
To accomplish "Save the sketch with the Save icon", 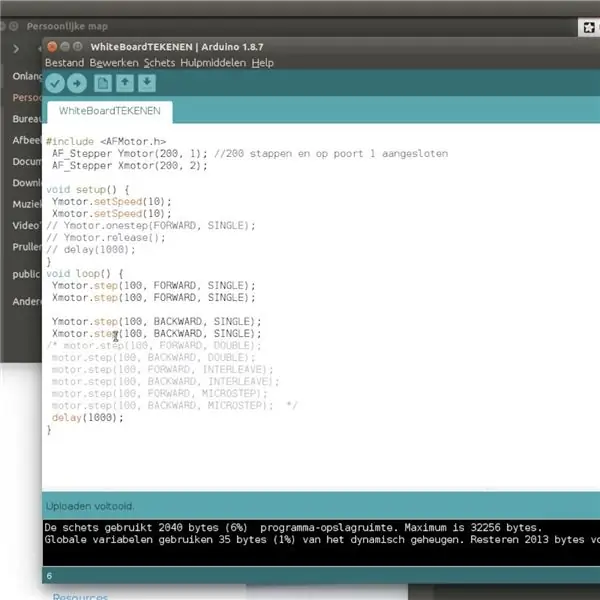I will [x=147, y=83].
